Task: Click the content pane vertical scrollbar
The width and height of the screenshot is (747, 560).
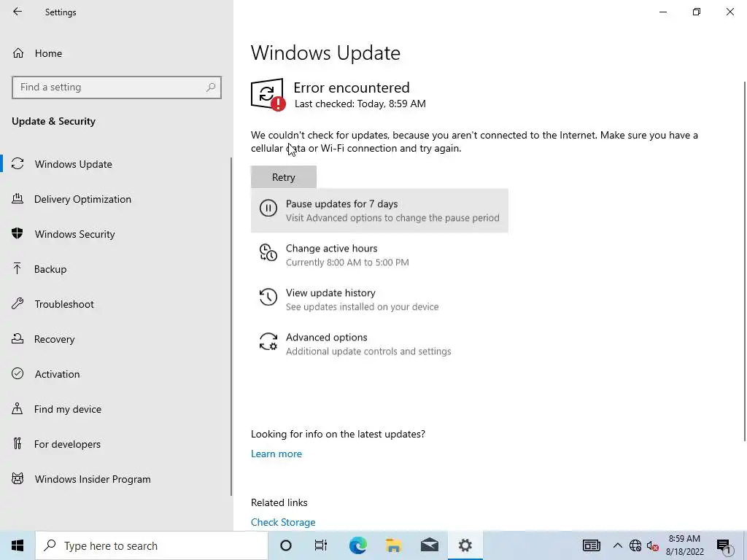Action: tap(745, 261)
